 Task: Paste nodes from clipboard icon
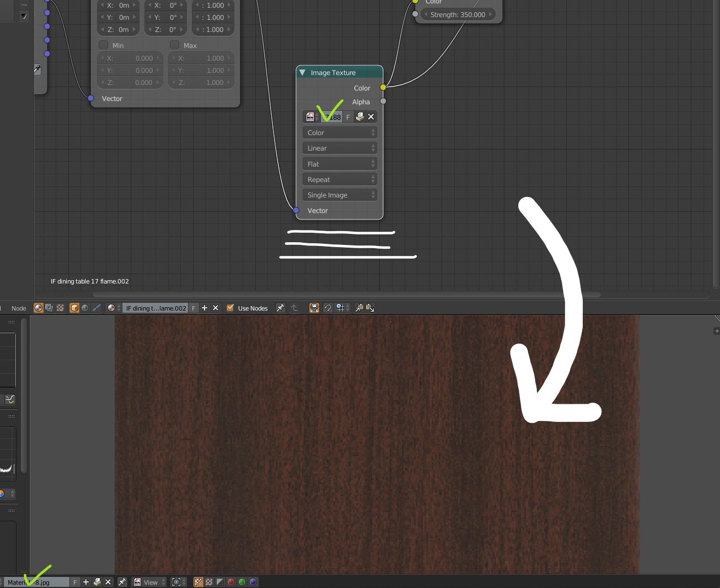[370, 308]
